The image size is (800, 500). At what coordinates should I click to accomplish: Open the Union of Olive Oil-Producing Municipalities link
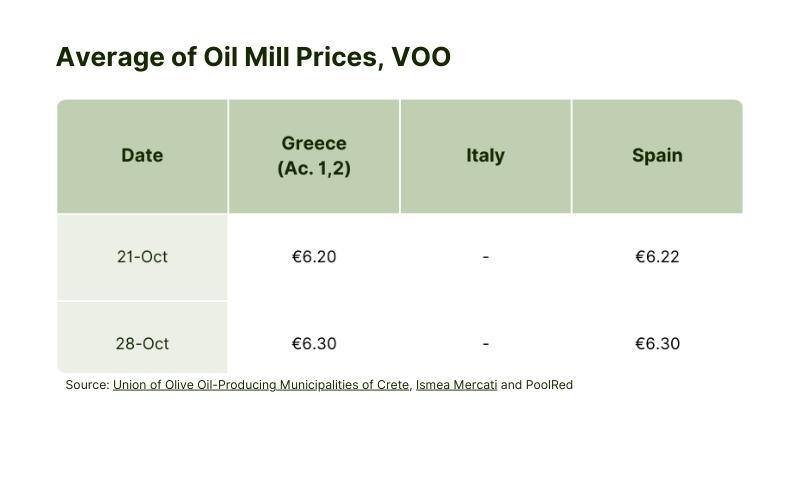[x=261, y=385]
